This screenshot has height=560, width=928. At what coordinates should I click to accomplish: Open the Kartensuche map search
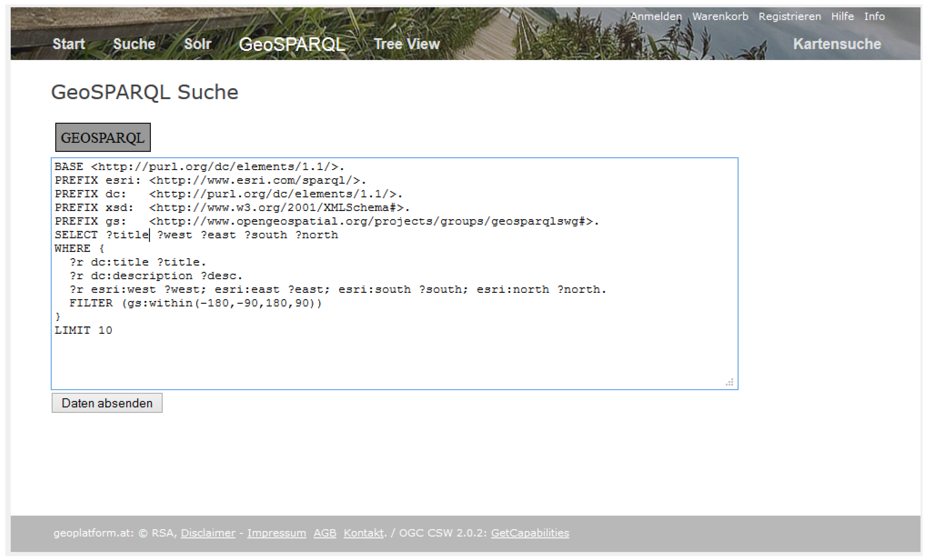click(837, 44)
